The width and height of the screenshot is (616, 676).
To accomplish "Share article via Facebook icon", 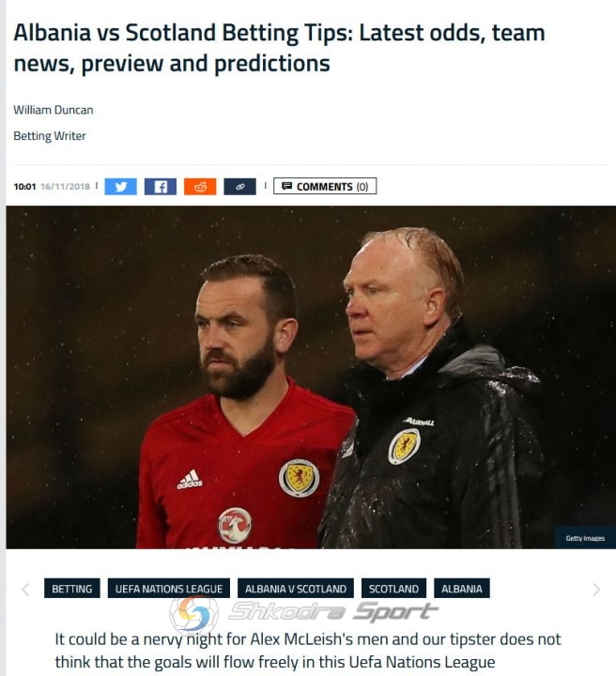I will (161, 187).
